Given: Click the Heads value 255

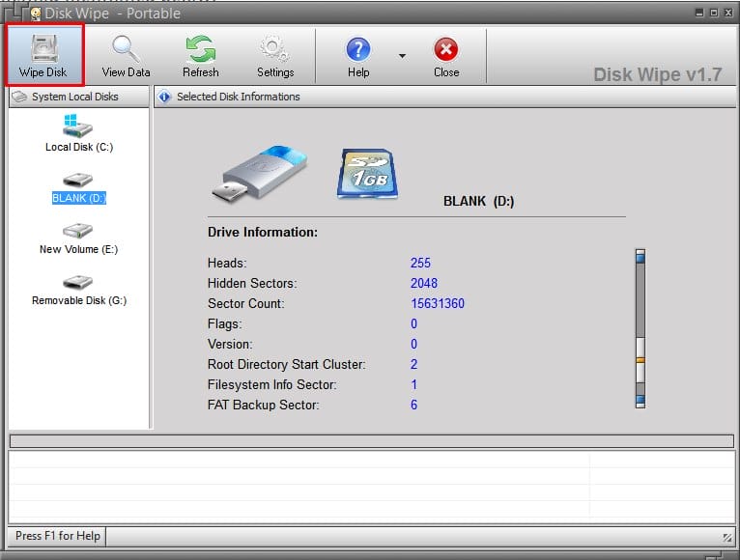Looking at the screenshot, I should click(x=420, y=263).
